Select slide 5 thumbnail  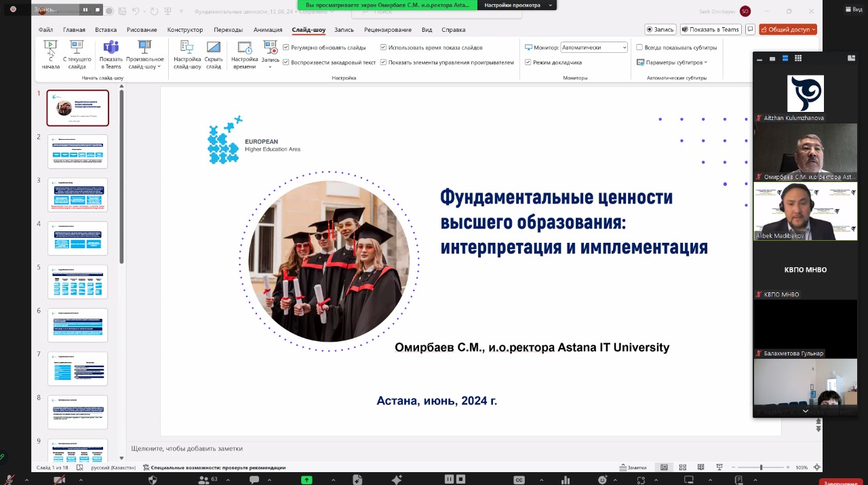pos(78,282)
